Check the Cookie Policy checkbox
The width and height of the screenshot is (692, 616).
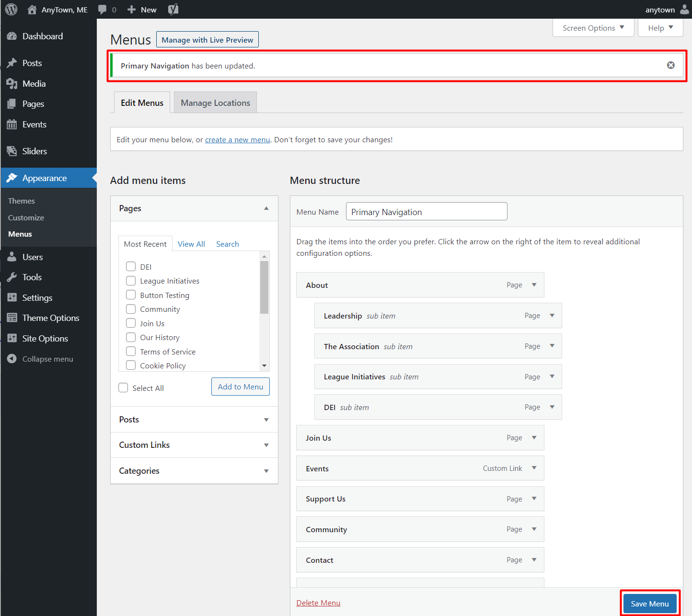tap(131, 365)
